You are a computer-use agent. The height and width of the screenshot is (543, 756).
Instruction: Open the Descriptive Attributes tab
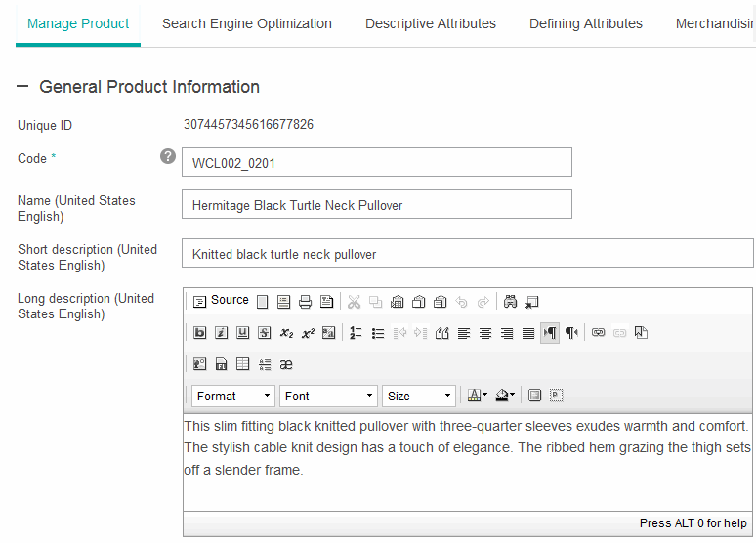(x=431, y=23)
